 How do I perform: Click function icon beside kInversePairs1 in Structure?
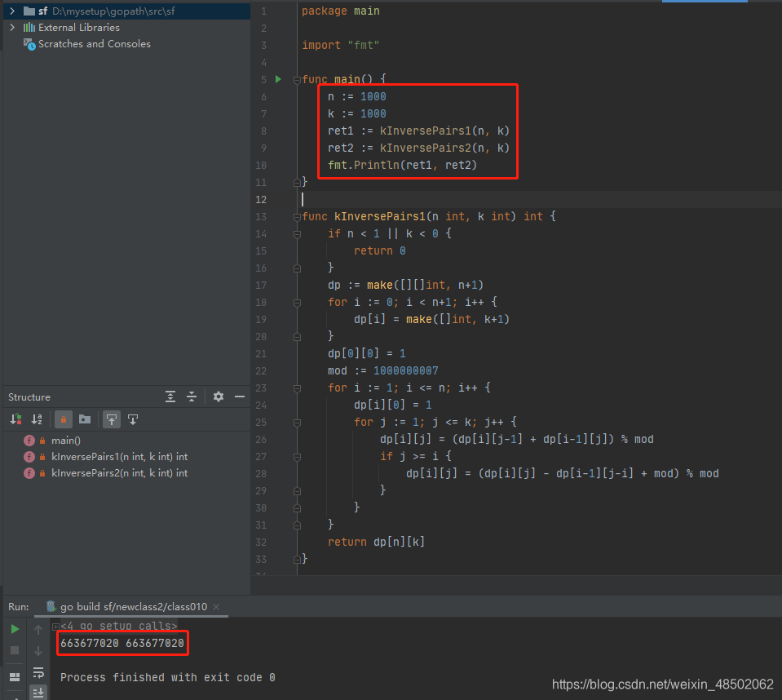[x=29, y=457]
